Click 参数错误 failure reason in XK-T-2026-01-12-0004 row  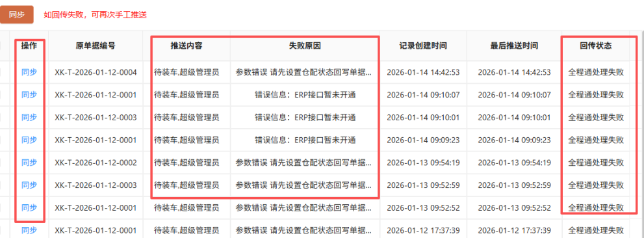[x=304, y=73]
